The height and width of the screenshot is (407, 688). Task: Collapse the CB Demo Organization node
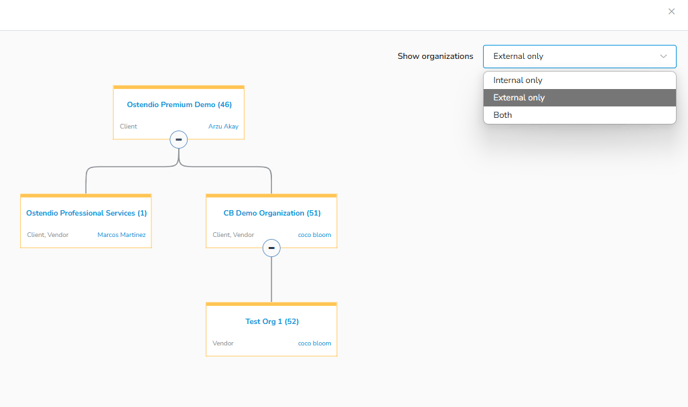coord(271,248)
